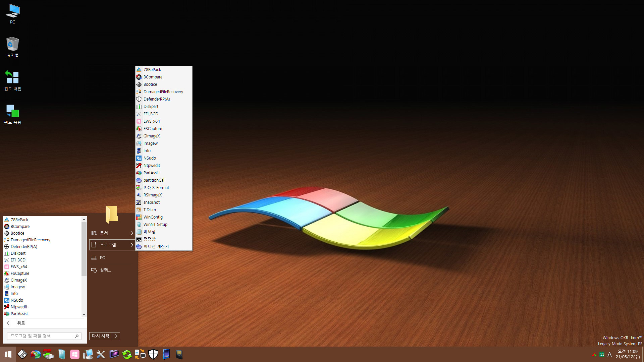Select EWS_x64 in the Start menu list
This screenshot has height=362, width=644.
(x=42, y=267)
